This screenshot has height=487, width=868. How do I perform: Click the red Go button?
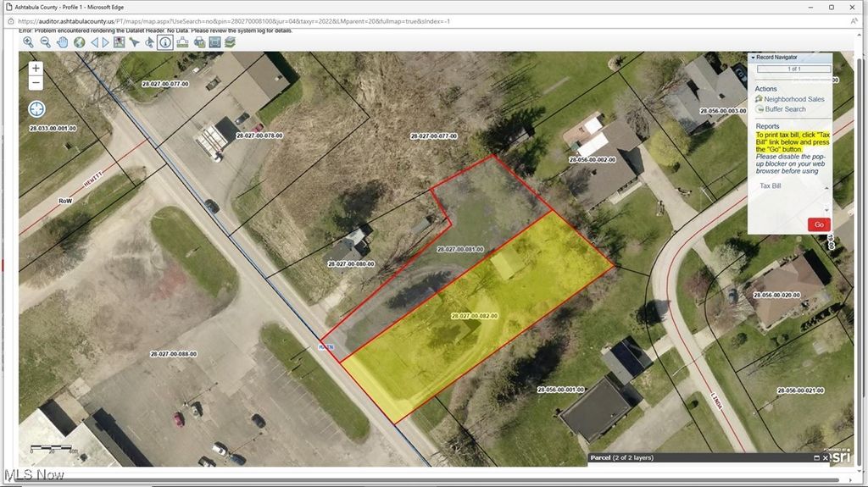coord(818,224)
